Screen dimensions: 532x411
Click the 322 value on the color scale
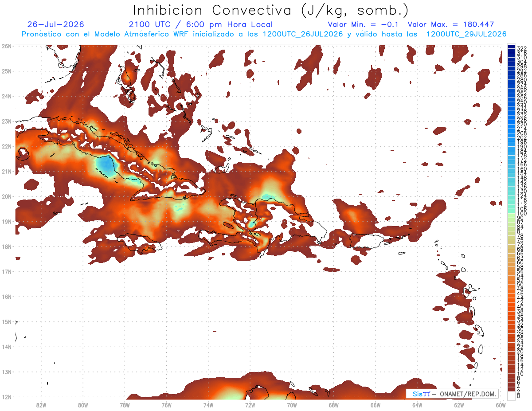tap(522, 48)
